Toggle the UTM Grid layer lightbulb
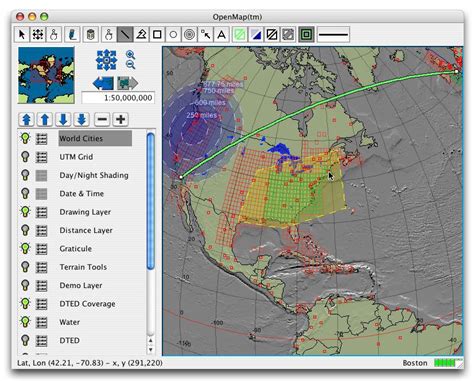Image resolution: width=474 pixels, height=381 pixels. click(25, 157)
